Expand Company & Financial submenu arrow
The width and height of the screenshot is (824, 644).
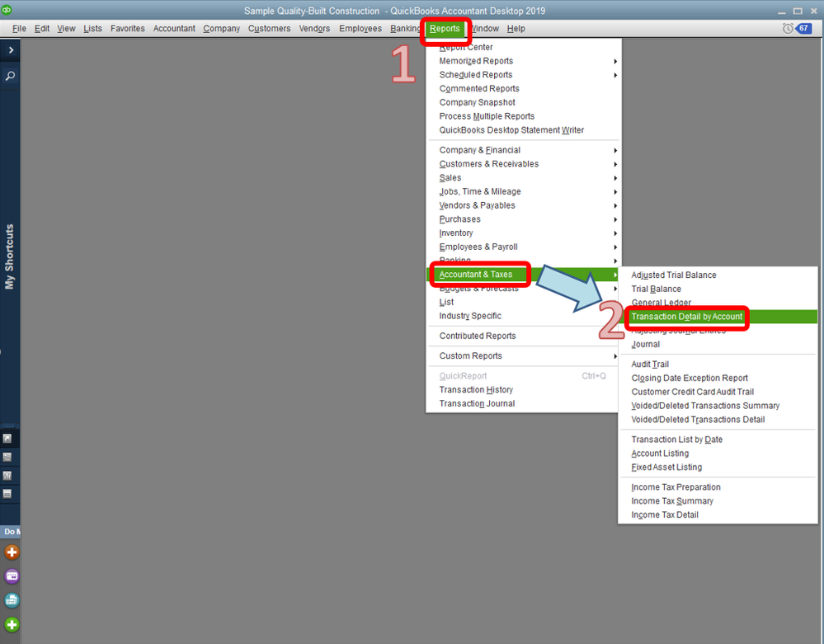coord(614,151)
